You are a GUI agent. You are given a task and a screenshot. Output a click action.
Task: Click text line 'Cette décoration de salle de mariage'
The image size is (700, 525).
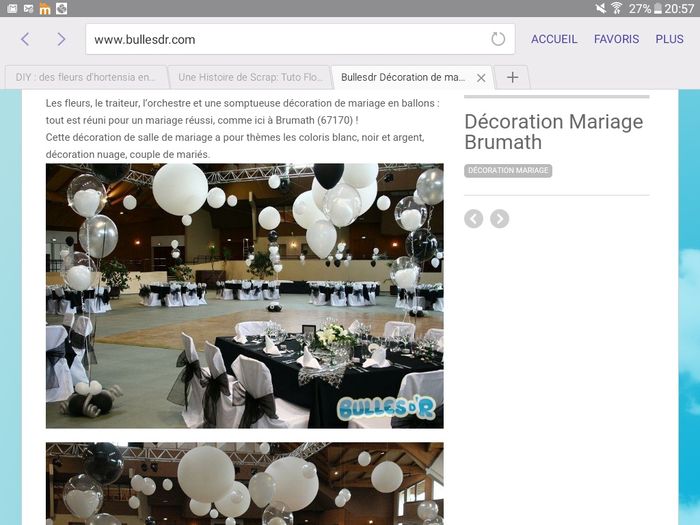[235, 138]
